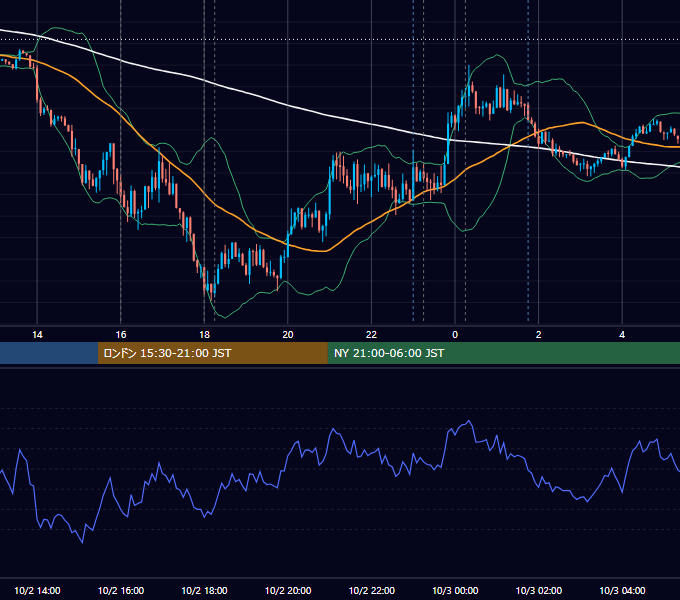Click the 10/3 02:00 date label
The height and width of the screenshot is (600, 680).
tap(539, 590)
